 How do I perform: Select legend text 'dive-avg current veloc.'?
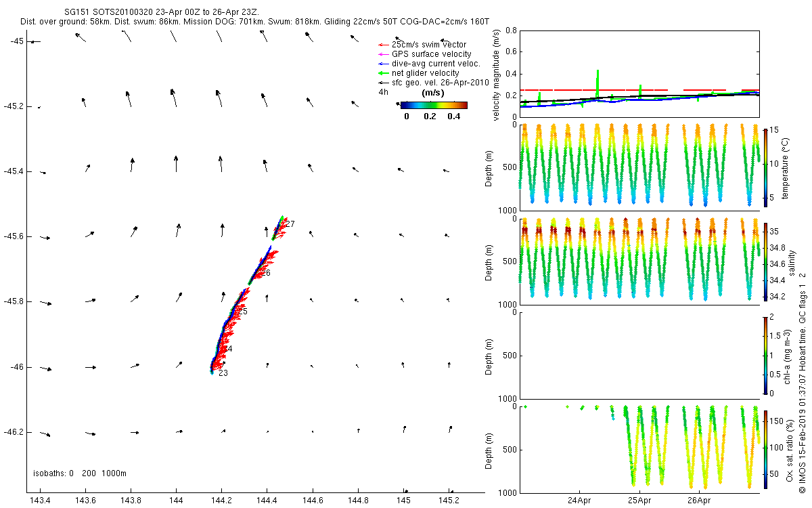[x=436, y=64]
